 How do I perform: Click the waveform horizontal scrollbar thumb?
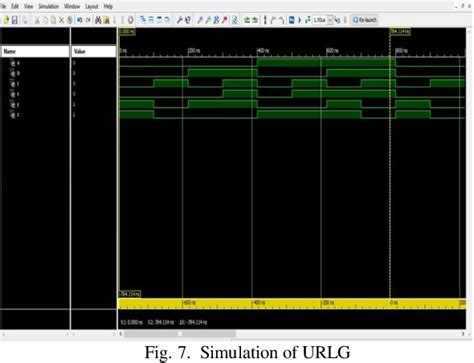click(x=180, y=334)
